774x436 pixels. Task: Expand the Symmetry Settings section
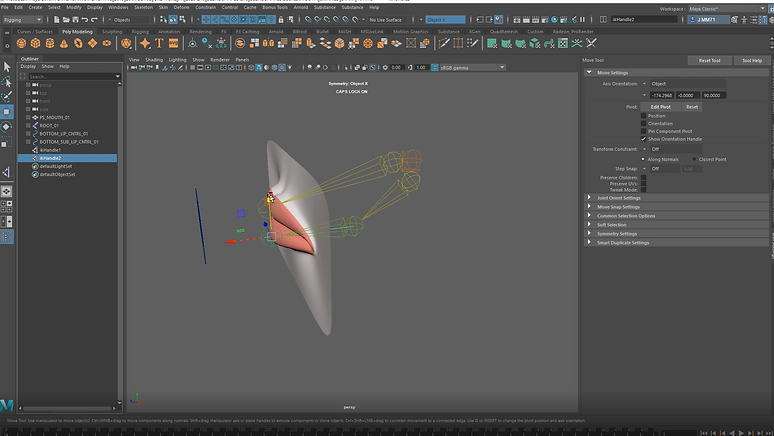pos(589,234)
